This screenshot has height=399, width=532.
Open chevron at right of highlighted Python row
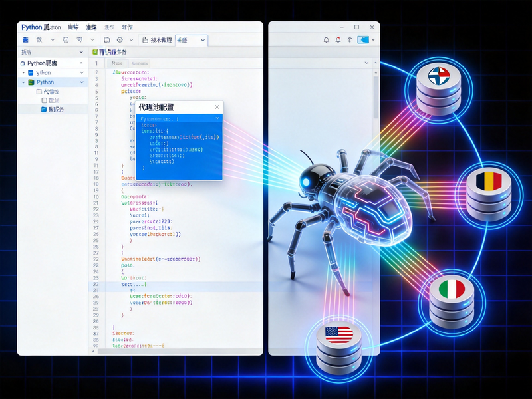click(x=81, y=82)
